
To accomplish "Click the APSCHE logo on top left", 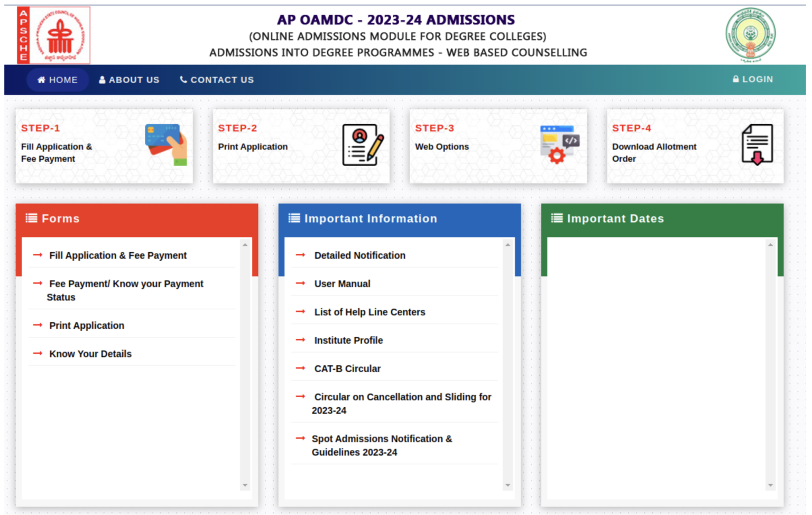I will 53,34.
